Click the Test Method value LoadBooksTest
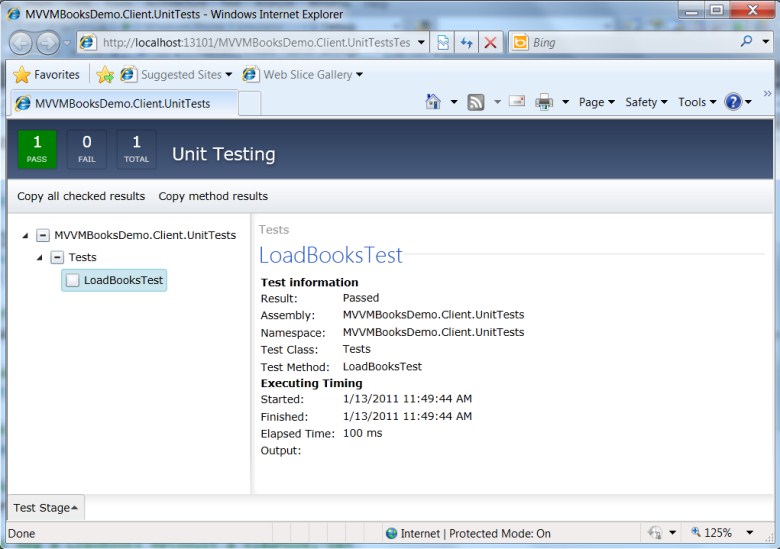Image resolution: width=780 pixels, height=549 pixels. pos(382,366)
